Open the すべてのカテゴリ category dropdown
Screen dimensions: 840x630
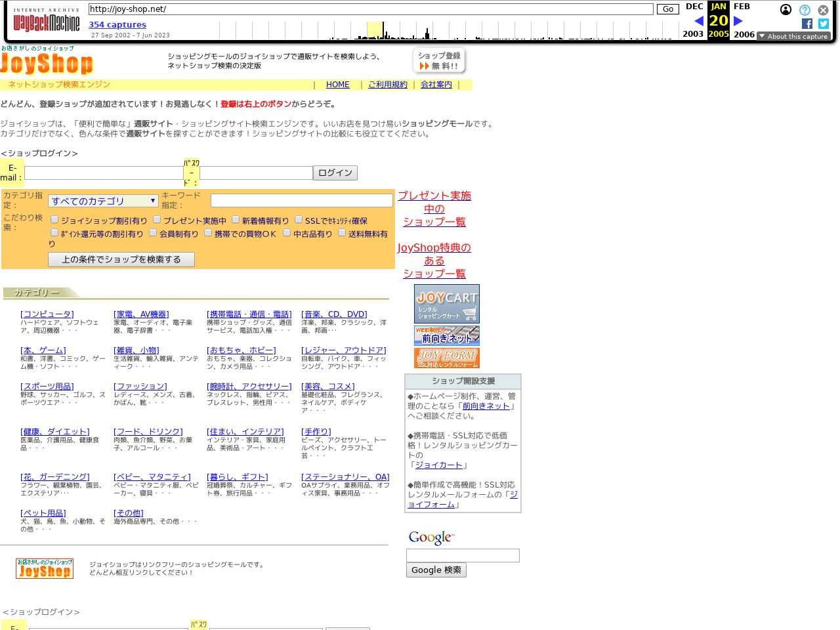[x=103, y=201]
